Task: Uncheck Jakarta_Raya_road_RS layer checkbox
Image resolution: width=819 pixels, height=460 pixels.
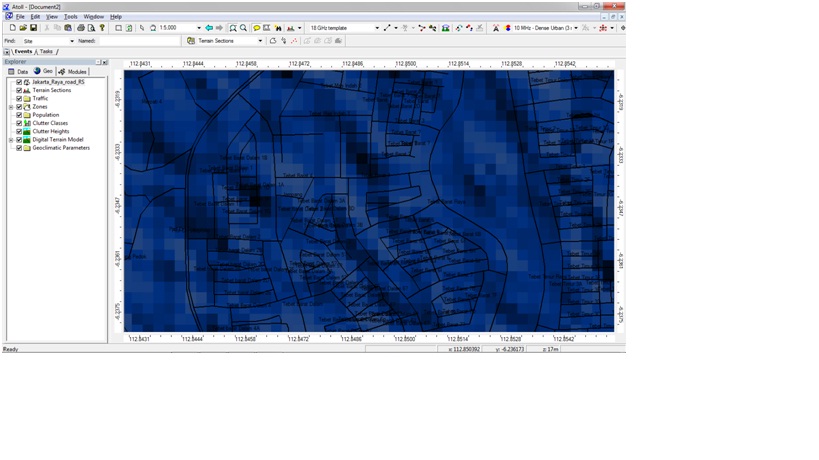Action: click(19, 82)
